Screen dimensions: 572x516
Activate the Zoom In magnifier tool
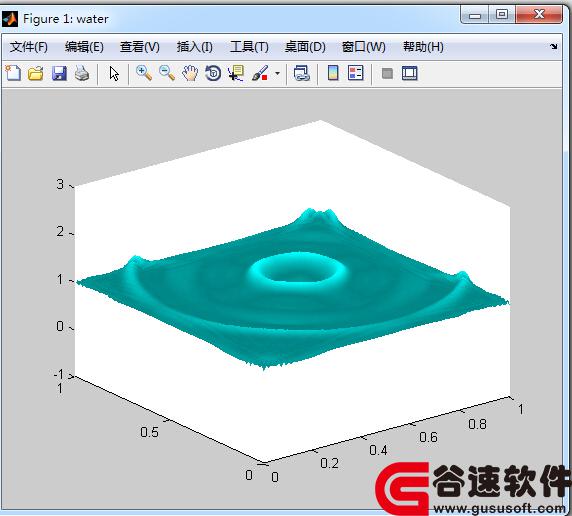coord(144,73)
